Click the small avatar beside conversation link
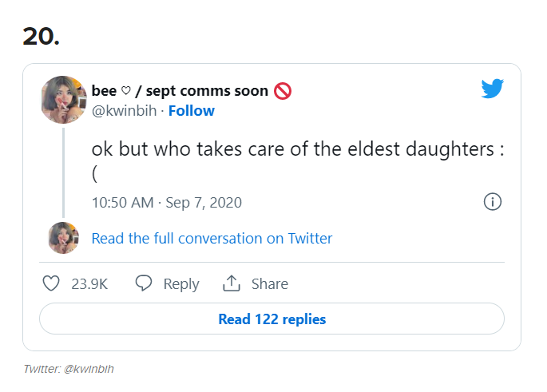This screenshot has height=392, width=547. [64, 238]
